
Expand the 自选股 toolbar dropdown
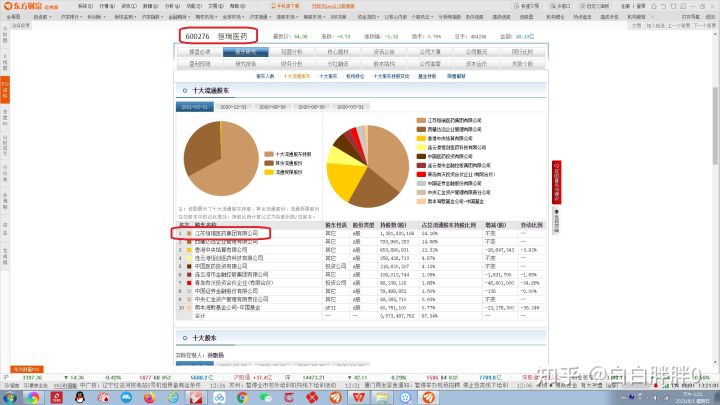coord(43,17)
